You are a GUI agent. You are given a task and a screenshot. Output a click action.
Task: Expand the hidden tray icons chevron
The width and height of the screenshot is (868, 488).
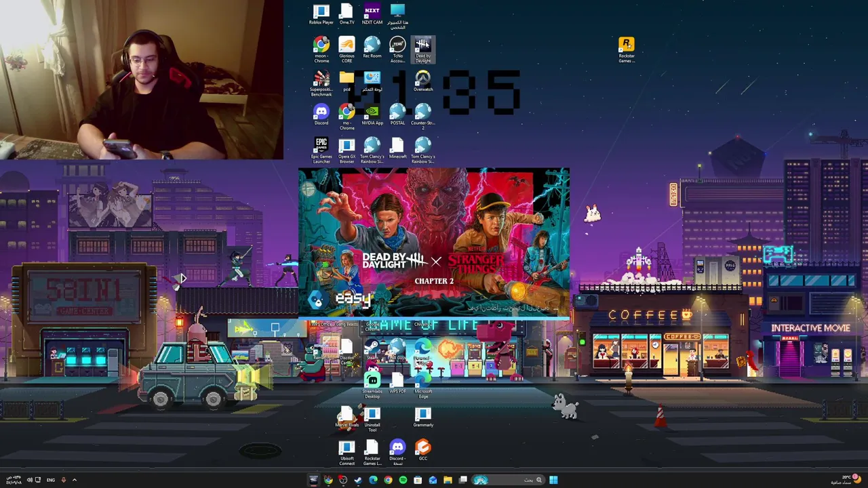click(75, 480)
